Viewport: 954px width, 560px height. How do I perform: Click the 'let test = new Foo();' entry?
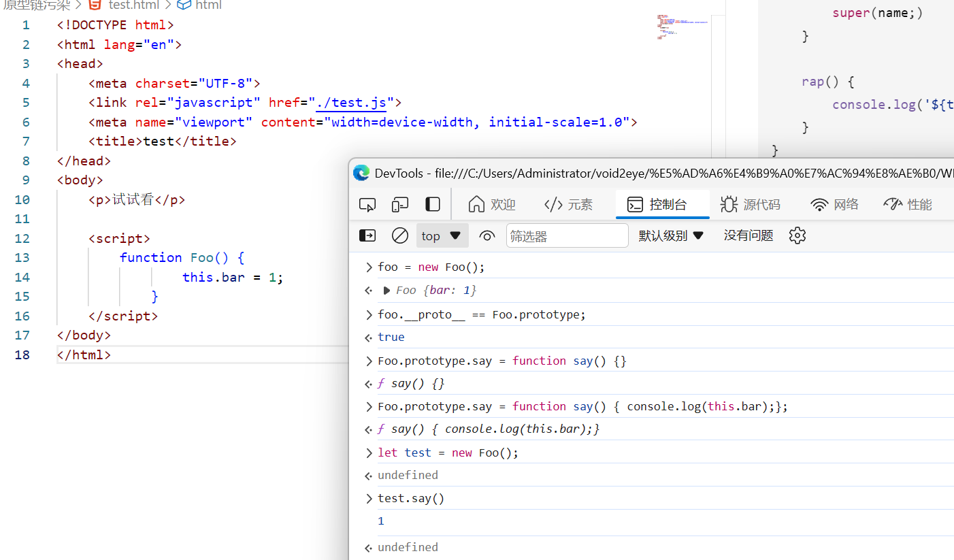click(x=448, y=452)
